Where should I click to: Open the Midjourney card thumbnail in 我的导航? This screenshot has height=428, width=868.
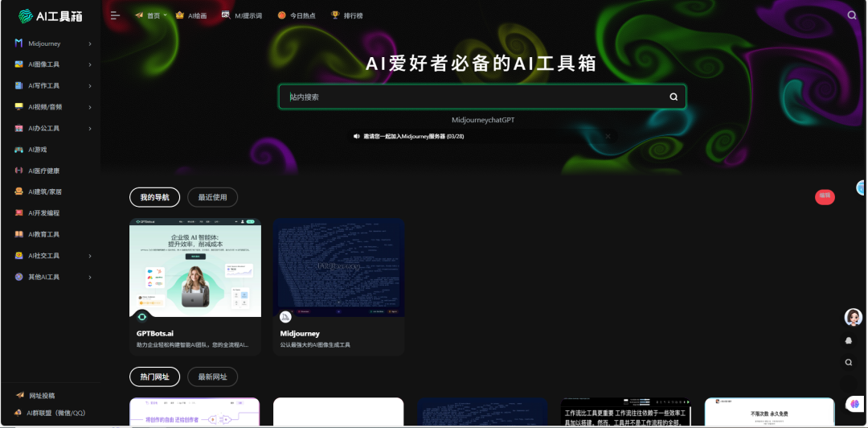[x=339, y=267]
